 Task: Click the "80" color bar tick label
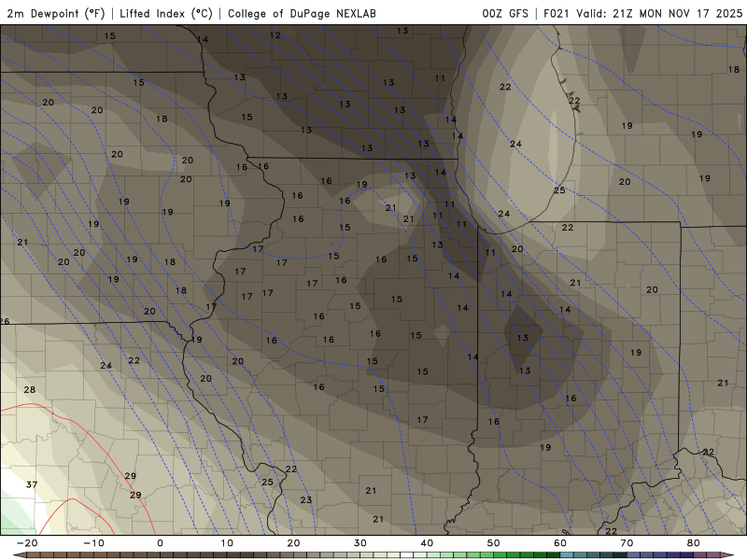(x=694, y=543)
